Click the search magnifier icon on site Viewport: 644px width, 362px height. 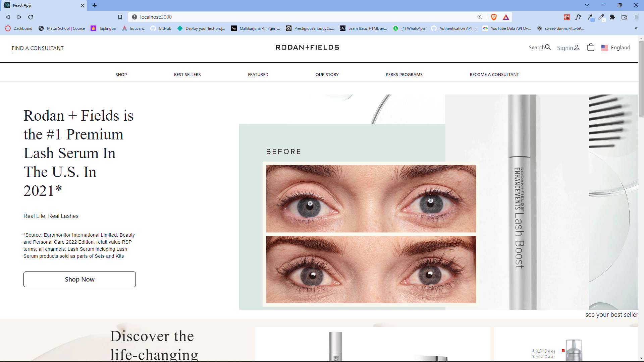pyautogui.click(x=548, y=47)
